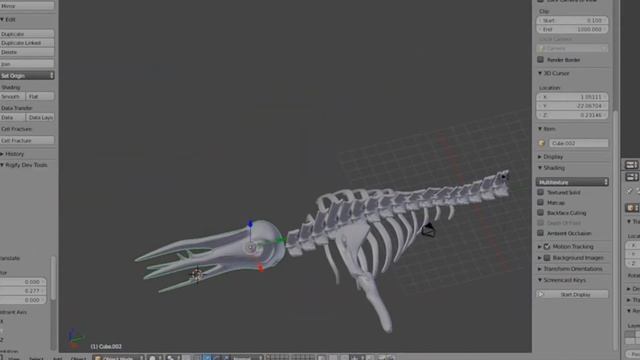This screenshot has height=360, width=640.
Task: Click the Mirror button in tool shelf
Action: [27, 6]
